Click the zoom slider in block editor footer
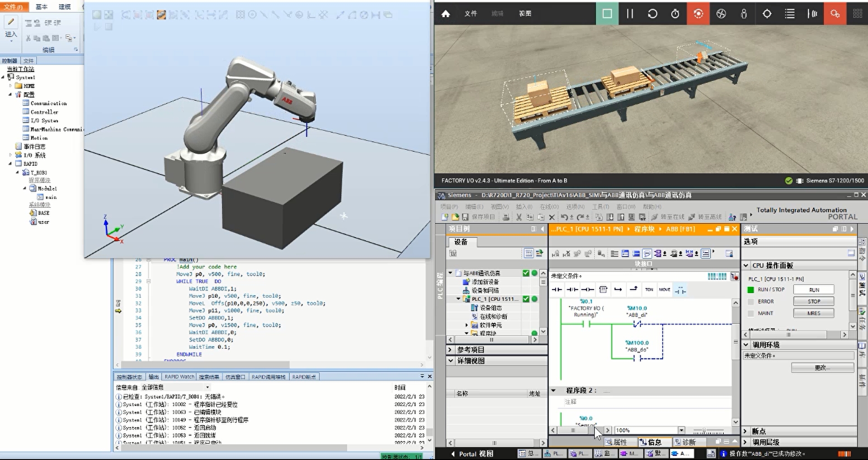868x460 pixels. (x=708, y=431)
